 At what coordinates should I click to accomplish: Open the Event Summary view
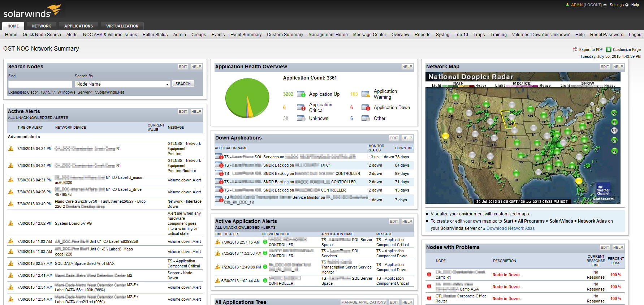click(x=246, y=35)
